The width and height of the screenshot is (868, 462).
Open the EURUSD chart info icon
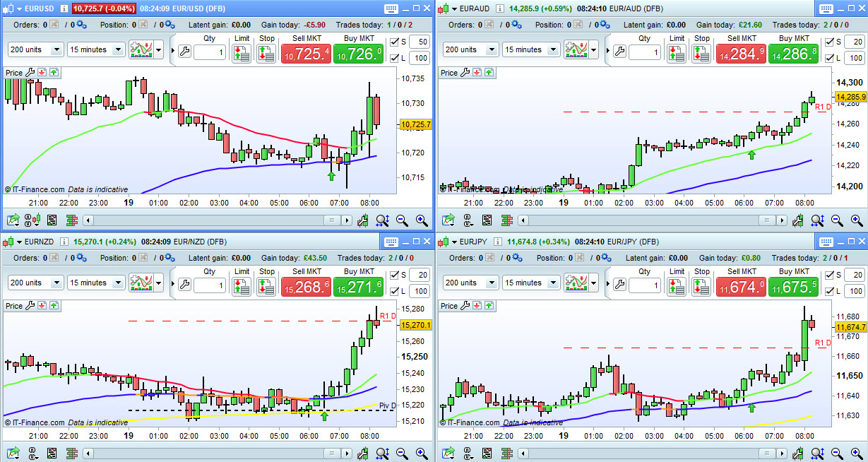64,9
